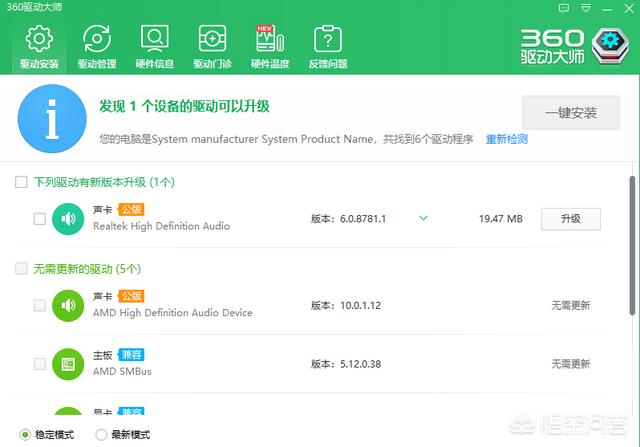
Task: Open 反馈问题 question mark icon
Action: pyautogui.click(x=326, y=40)
